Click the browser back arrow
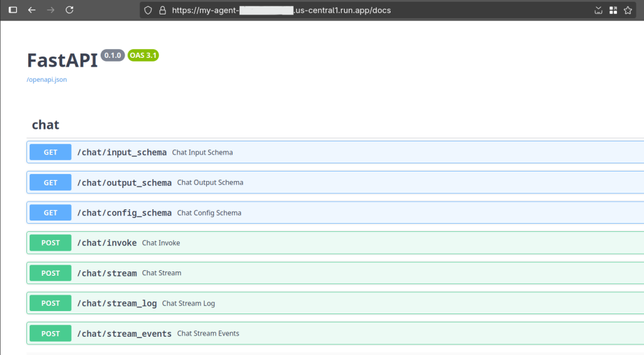Image resolution: width=644 pixels, height=355 pixels. pyautogui.click(x=31, y=10)
